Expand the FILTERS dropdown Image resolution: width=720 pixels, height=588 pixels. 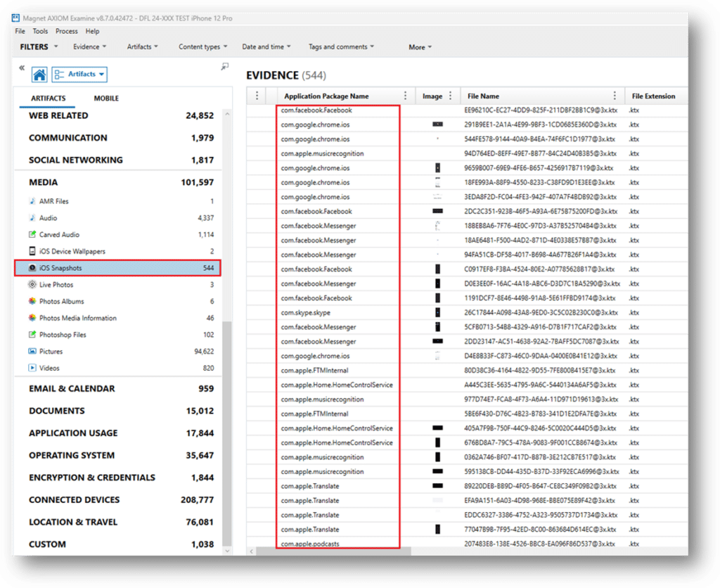pyautogui.click(x=39, y=47)
